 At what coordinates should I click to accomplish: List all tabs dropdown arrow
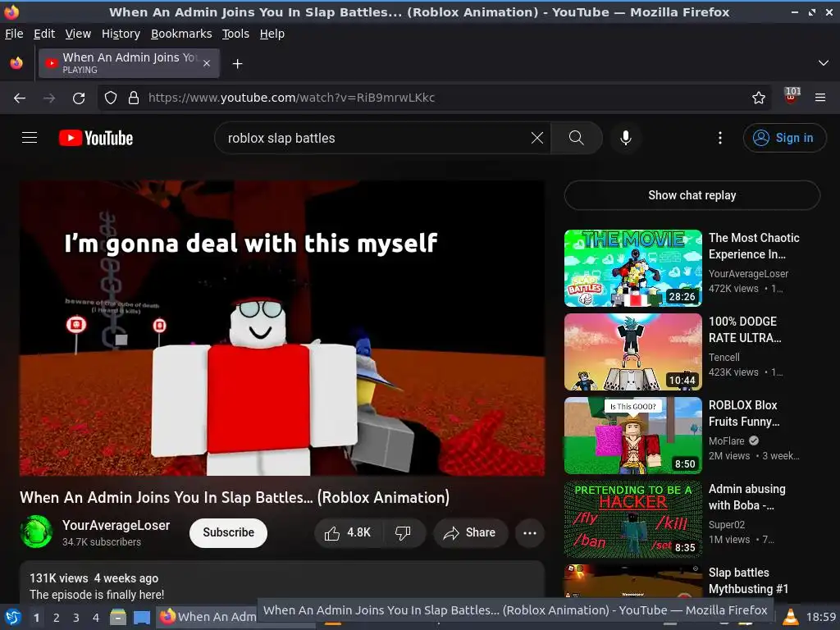[x=824, y=63]
